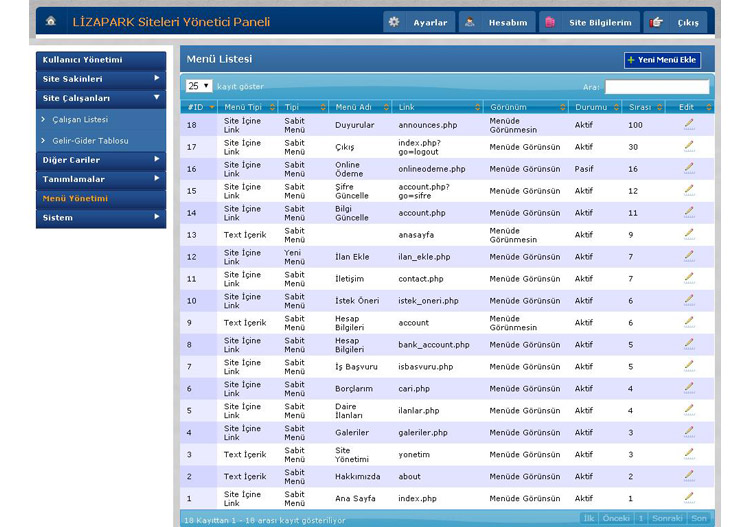
Task: Click the Ara search input field
Action: (x=656, y=87)
